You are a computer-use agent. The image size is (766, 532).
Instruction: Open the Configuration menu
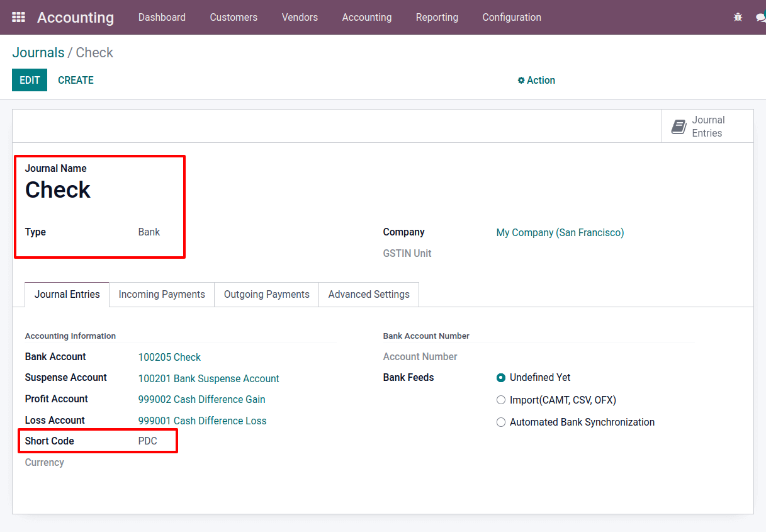click(512, 18)
